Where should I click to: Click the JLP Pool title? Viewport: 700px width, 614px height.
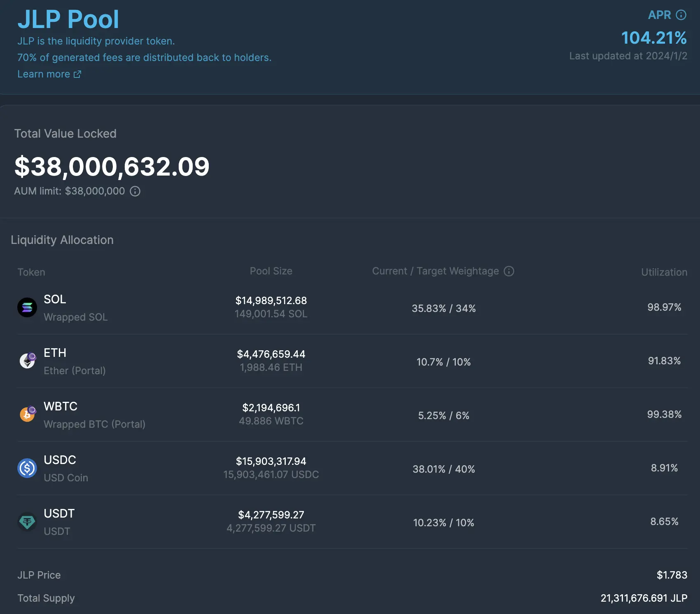click(x=68, y=19)
